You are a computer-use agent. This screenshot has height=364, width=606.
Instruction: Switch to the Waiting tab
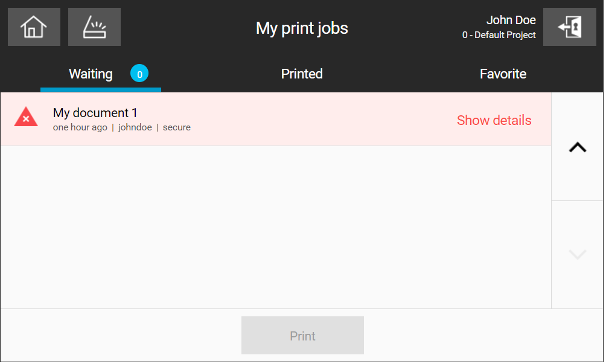click(91, 74)
